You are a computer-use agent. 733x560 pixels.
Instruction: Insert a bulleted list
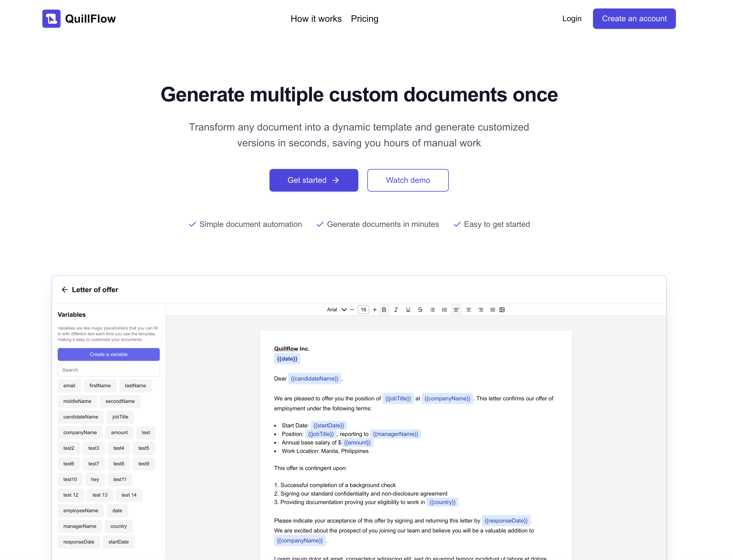[432, 310]
